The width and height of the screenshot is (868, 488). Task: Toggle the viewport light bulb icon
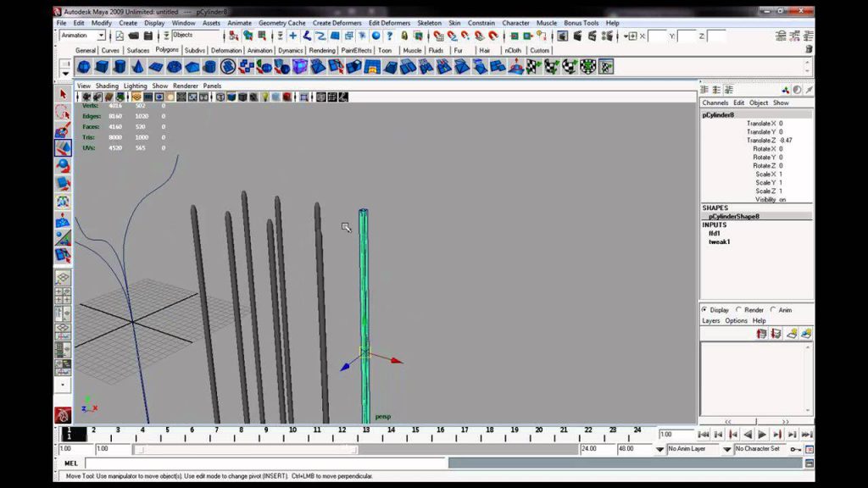(265, 97)
